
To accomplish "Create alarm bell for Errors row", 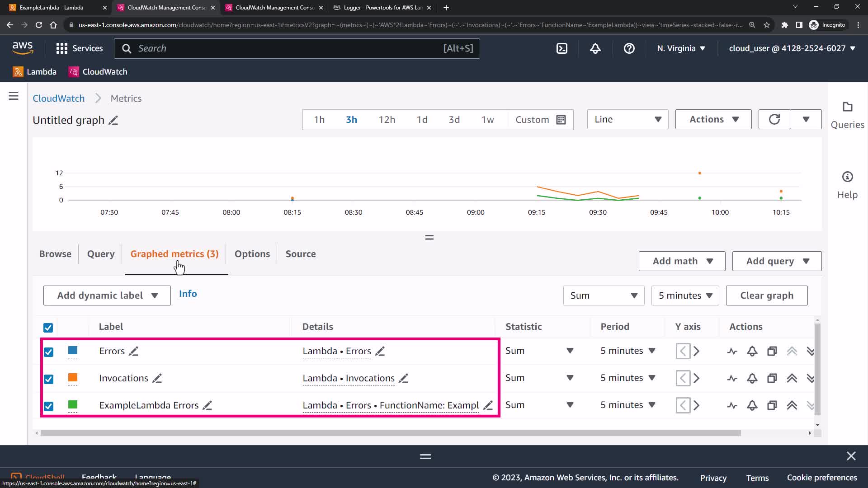I will [752, 351].
